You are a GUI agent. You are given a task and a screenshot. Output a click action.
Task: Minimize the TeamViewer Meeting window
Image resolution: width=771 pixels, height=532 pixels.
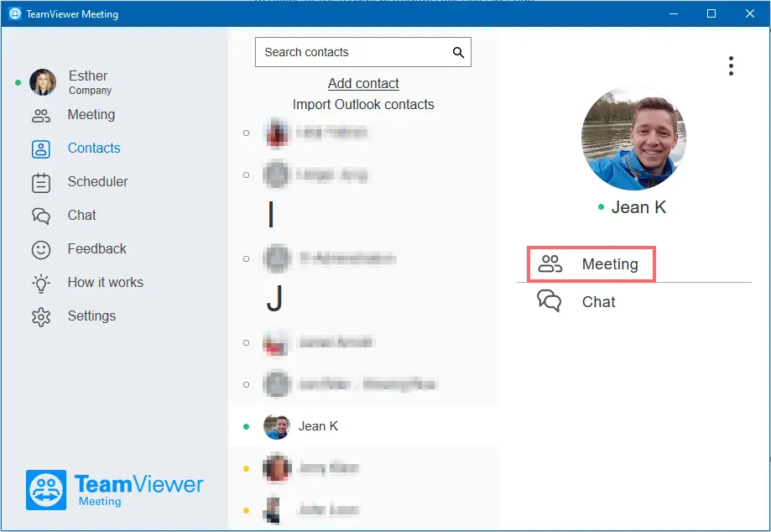[x=674, y=13]
